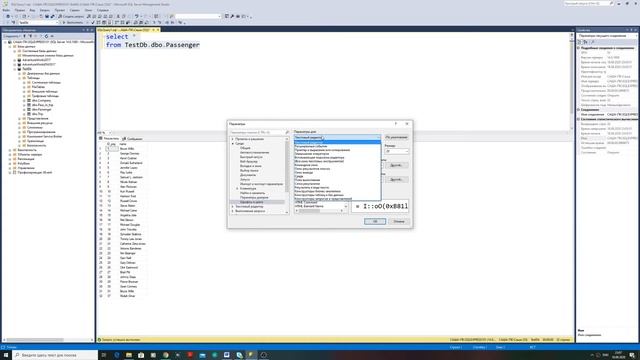Screen dimensions: 640x360
Task: Switch to the Сообщения results tab
Action: point(132,139)
